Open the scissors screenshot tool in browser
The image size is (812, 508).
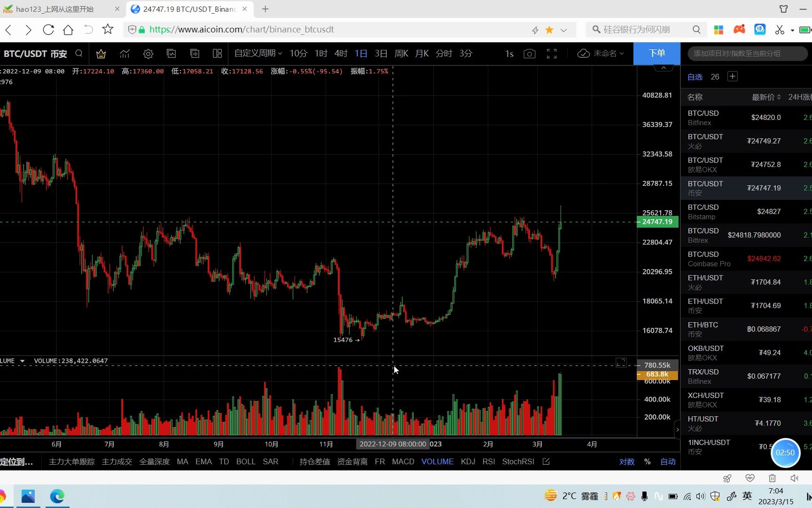tap(780, 30)
